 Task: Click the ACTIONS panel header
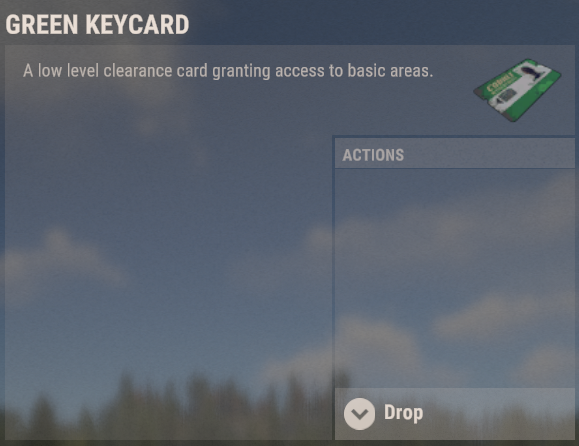pos(455,154)
